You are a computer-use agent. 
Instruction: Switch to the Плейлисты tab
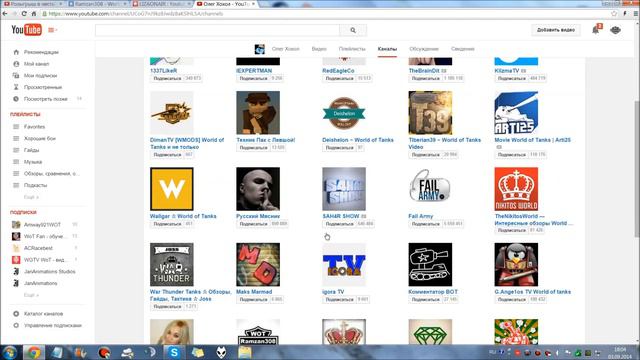click(352, 49)
